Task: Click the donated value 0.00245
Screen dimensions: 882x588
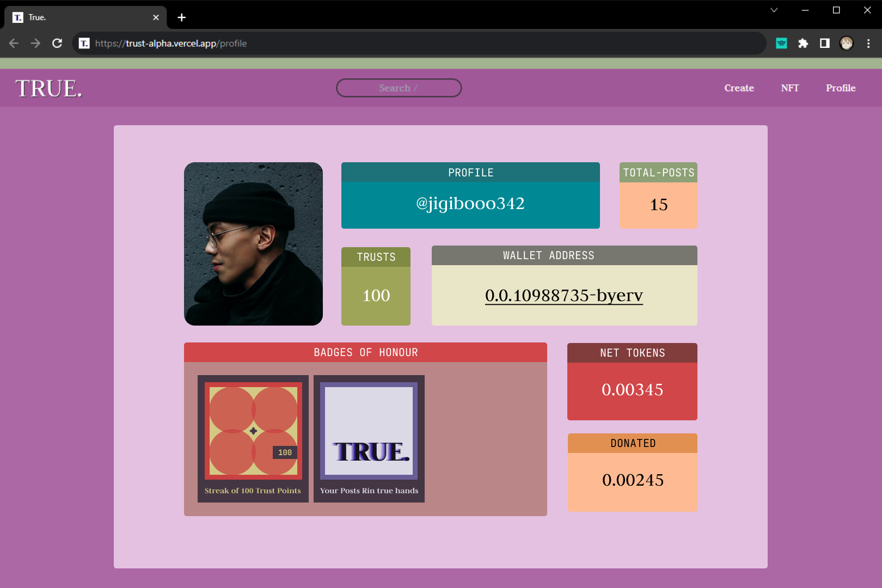Action: (633, 480)
